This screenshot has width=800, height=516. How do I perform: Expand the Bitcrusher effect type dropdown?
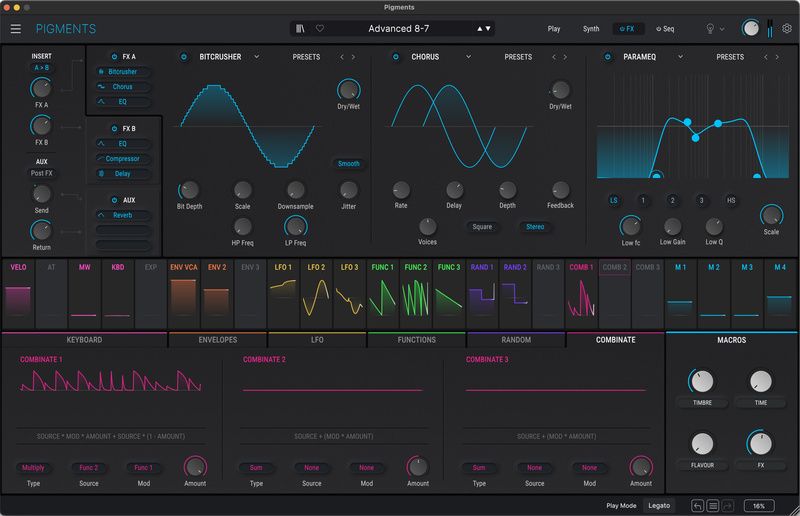point(257,57)
